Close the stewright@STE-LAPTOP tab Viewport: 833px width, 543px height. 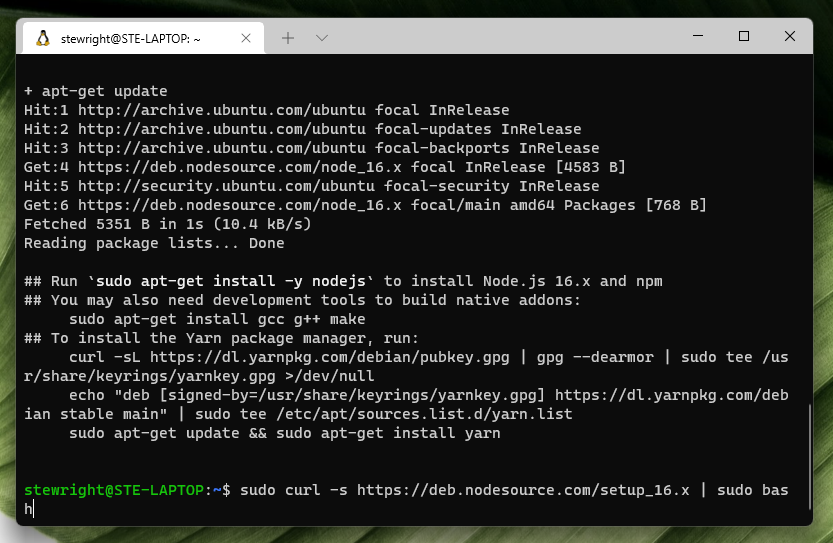click(x=246, y=38)
